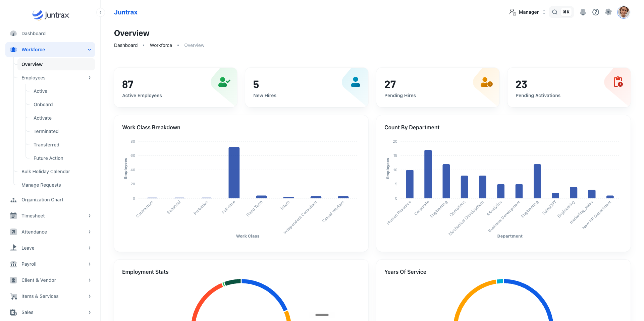This screenshot has height=321, width=644.
Task: Click the Timesheet calendar icon
Action: [13, 216]
